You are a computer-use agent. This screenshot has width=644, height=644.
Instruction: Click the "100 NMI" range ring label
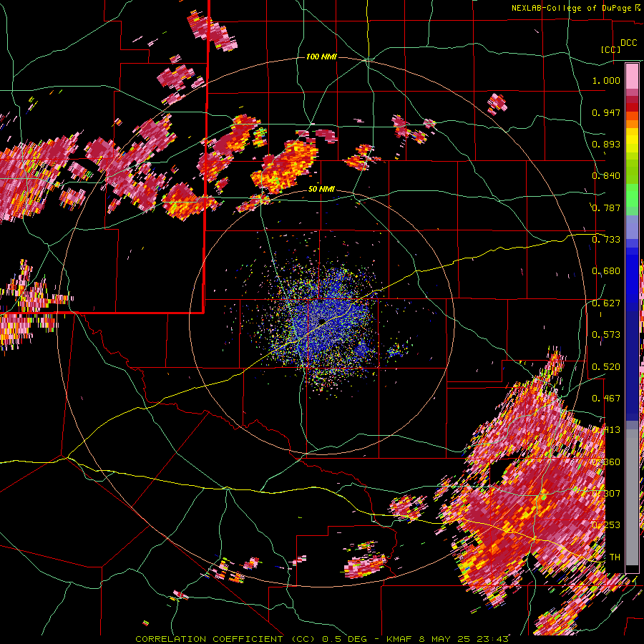tap(321, 57)
